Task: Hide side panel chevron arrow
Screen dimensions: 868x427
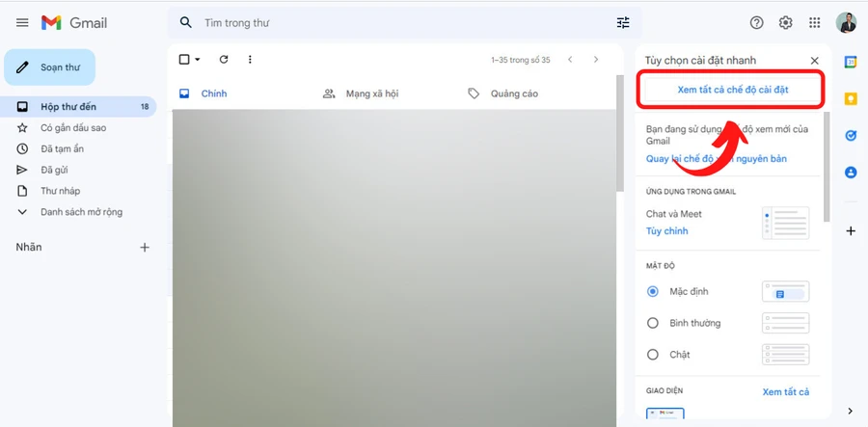Action: pos(851,411)
